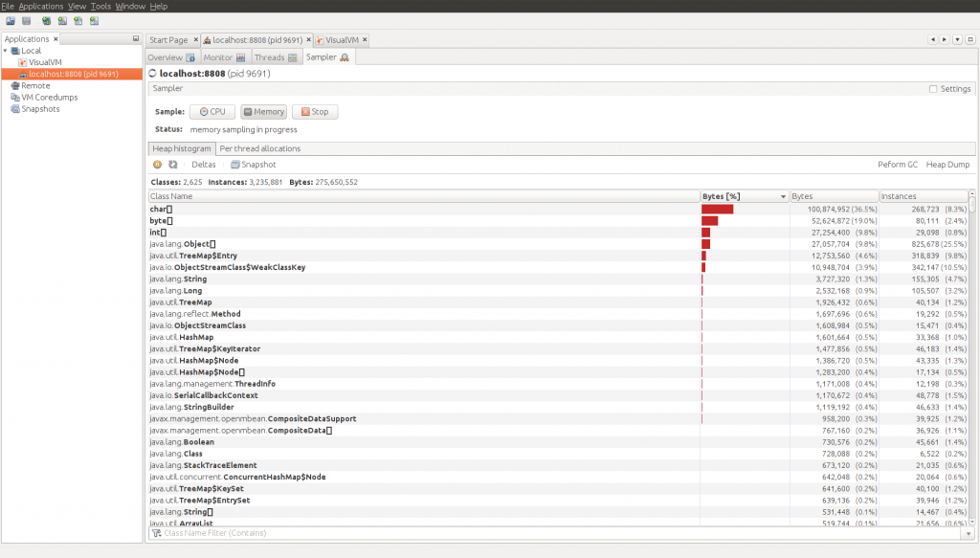The image size is (980, 558).
Task: Select the Heap histogram tab
Action: (x=182, y=148)
